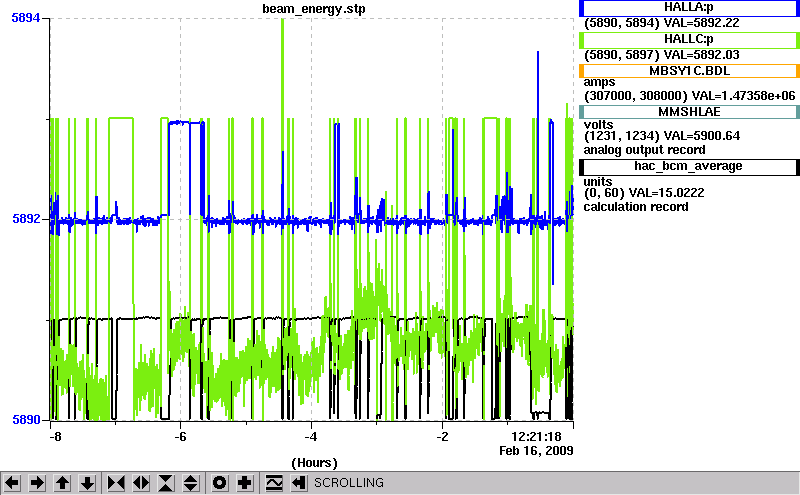
Task: Select the hac_bcm_average curve legend
Action: (689, 166)
